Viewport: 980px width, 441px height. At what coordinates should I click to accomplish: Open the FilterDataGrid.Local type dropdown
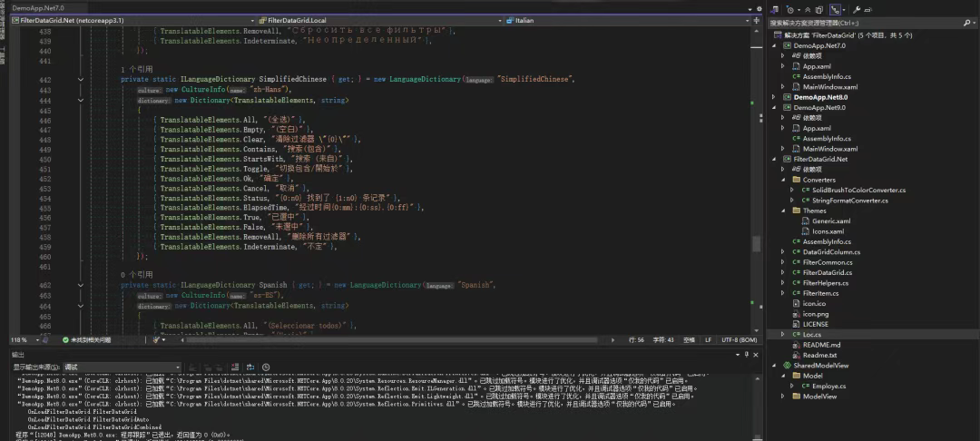(x=380, y=21)
